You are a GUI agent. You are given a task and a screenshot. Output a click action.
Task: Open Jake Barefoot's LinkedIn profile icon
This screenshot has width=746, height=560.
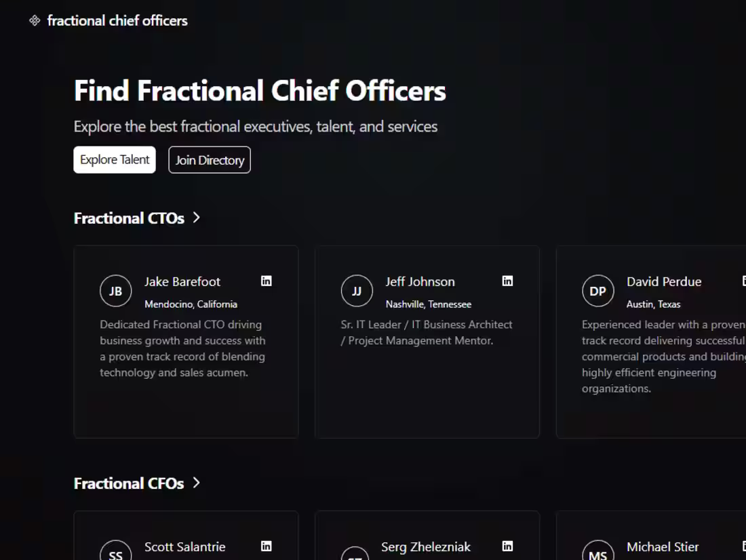267,281
